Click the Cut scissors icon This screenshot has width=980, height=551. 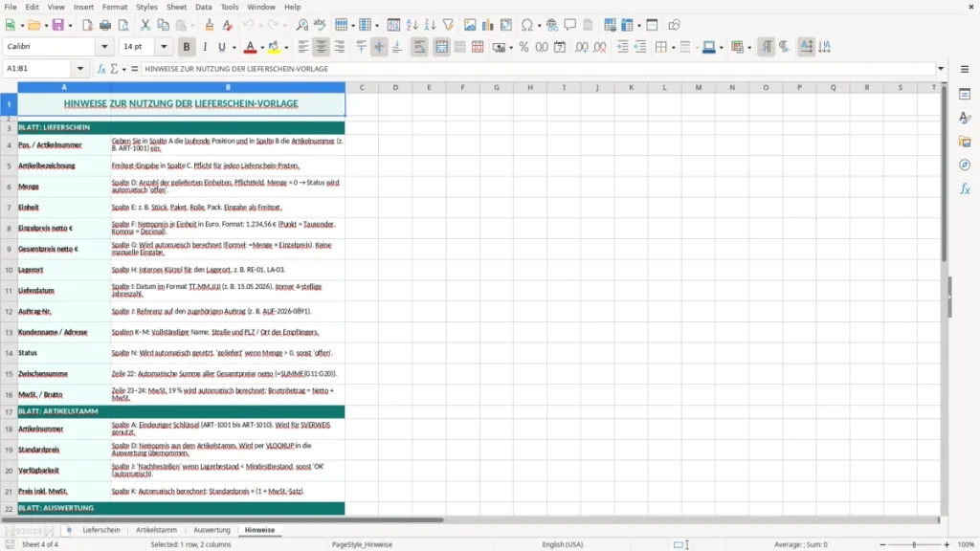(x=145, y=25)
